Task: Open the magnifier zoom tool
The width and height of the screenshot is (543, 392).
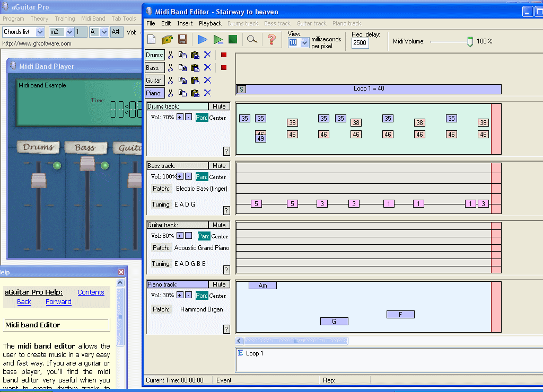Action: [252, 39]
